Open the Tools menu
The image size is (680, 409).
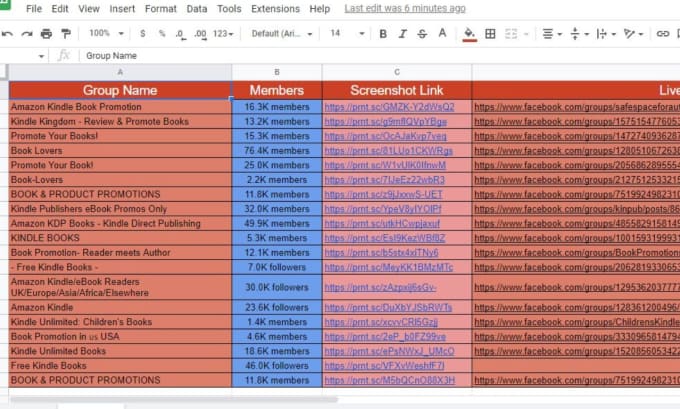click(229, 9)
